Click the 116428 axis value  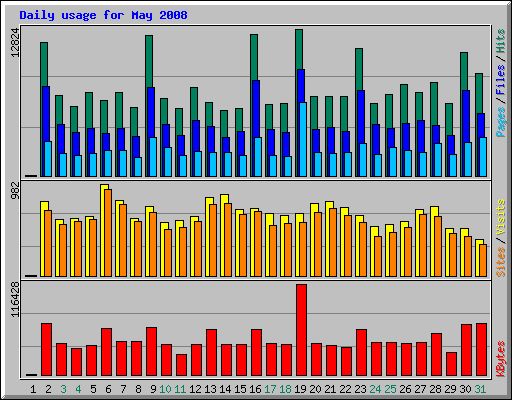15,299
